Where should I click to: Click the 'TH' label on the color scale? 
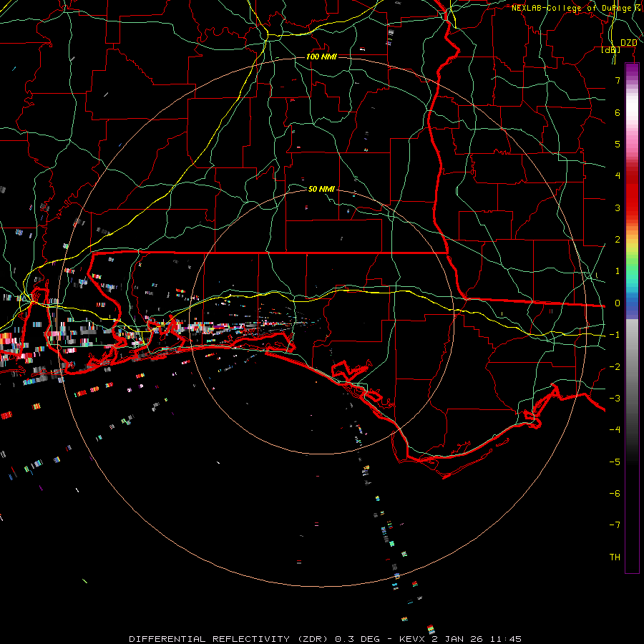coord(615,557)
